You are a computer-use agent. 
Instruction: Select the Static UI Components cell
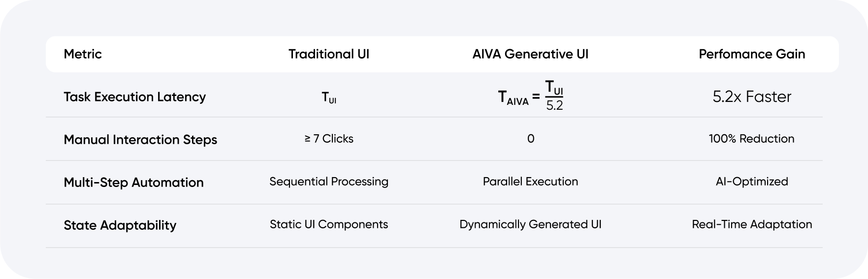(x=329, y=224)
